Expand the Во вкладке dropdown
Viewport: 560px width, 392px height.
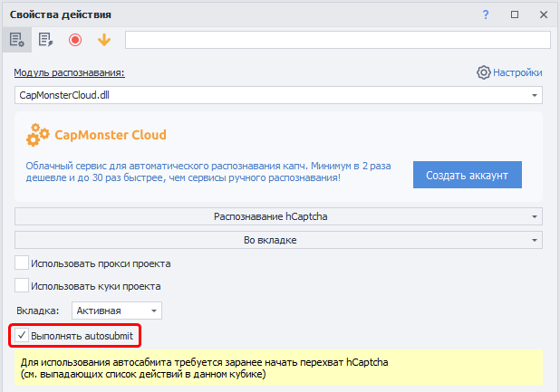point(278,240)
